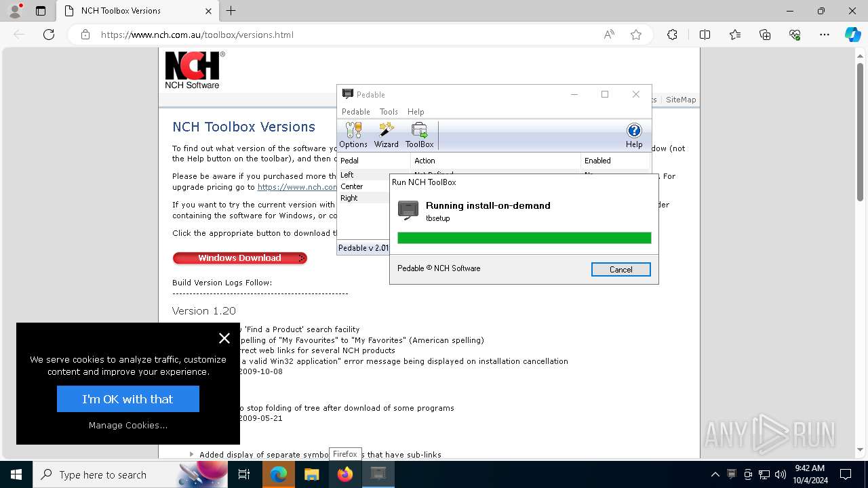Viewport: 868px width, 488px height.
Task: Accept cookies with I'm OK with that
Action: [128, 399]
